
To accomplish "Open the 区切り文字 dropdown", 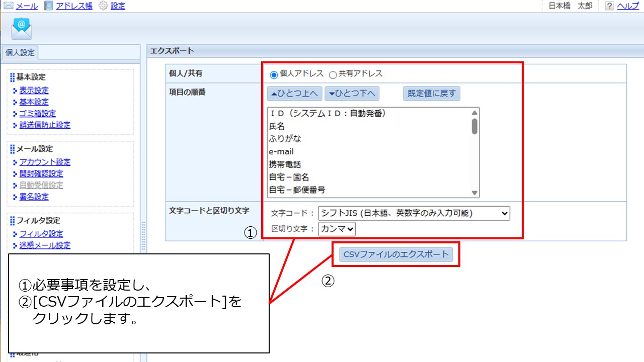I will click(337, 229).
